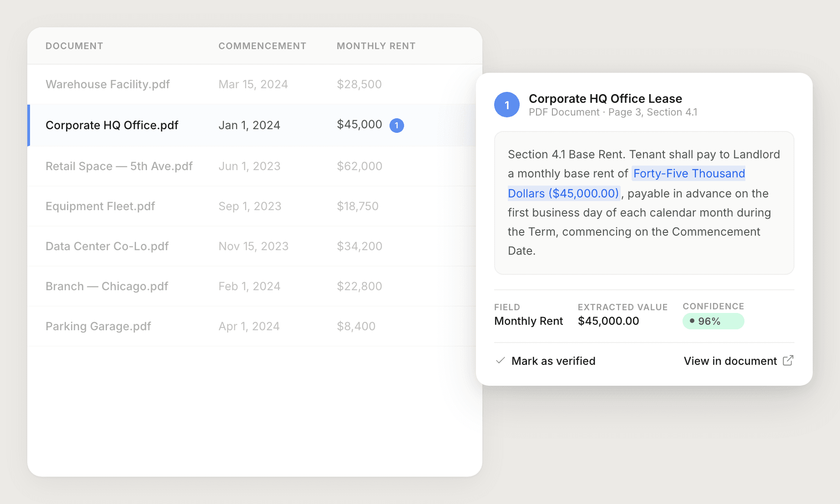Select the Parking Garage.pdf entry

(x=98, y=326)
